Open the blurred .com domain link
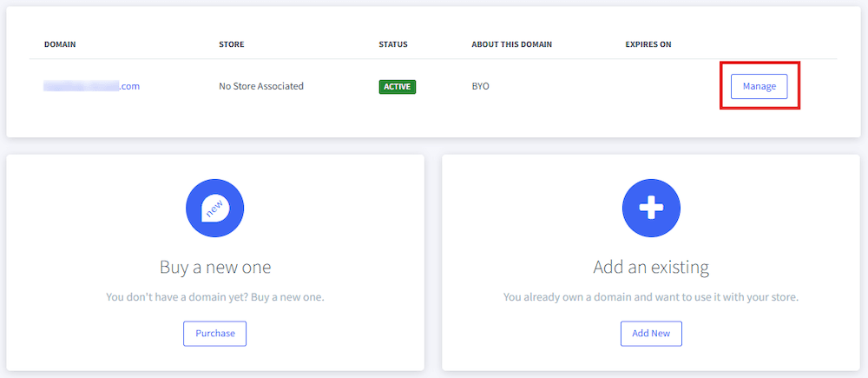Viewport: 868px width, 378px height. pyautogui.click(x=92, y=86)
